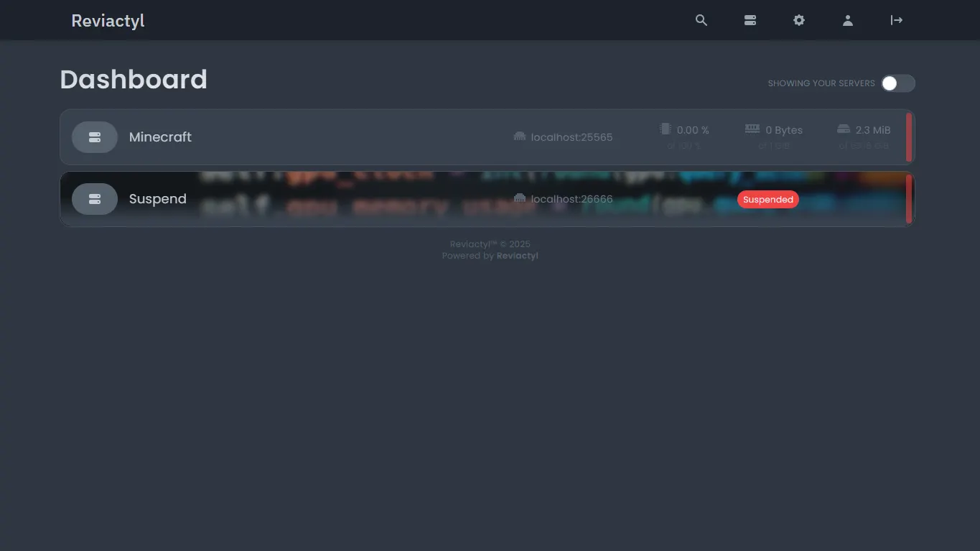Click the localhost:25565 address text

tap(571, 136)
